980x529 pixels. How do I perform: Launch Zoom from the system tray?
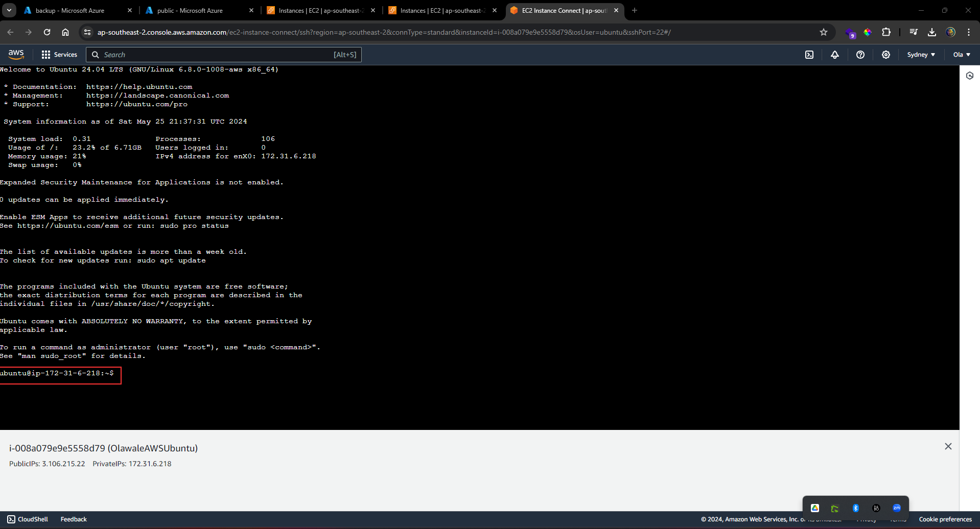[x=897, y=508]
